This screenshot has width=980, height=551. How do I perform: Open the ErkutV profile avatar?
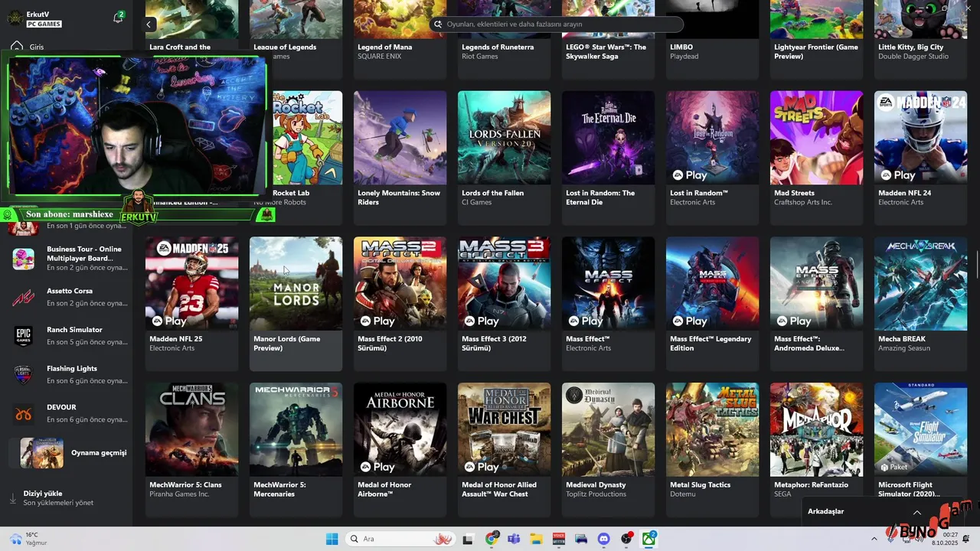pos(15,17)
